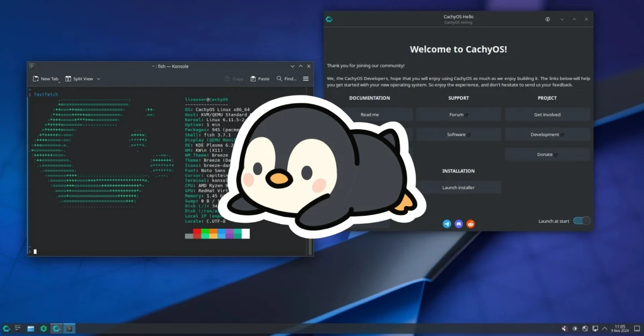
Task: Click the DOCUMENTATION section heading
Action: click(370, 98)
